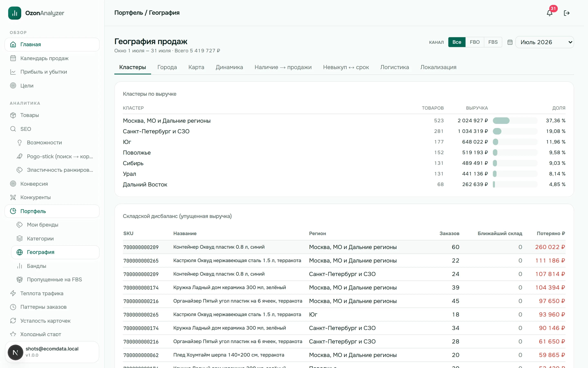Open the Карта tab
This screenshot has height=368, width=588.
(x=196, y=67)
